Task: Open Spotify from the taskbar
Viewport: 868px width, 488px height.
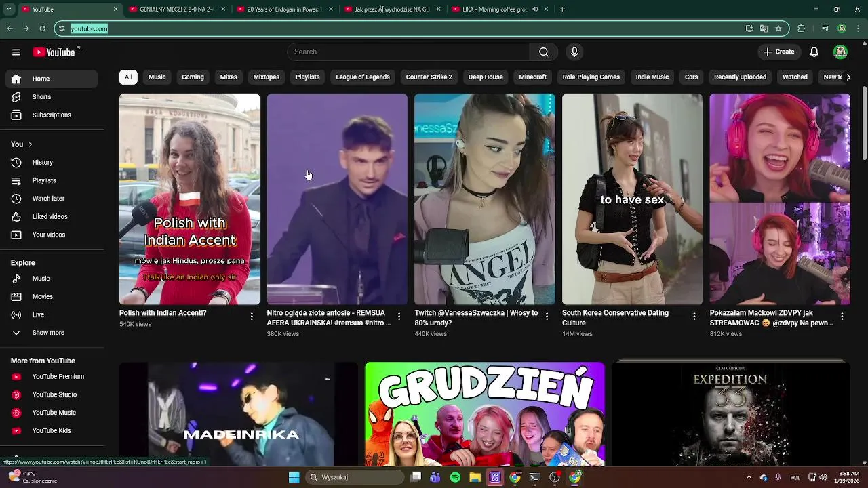Action: click(455, 477)
